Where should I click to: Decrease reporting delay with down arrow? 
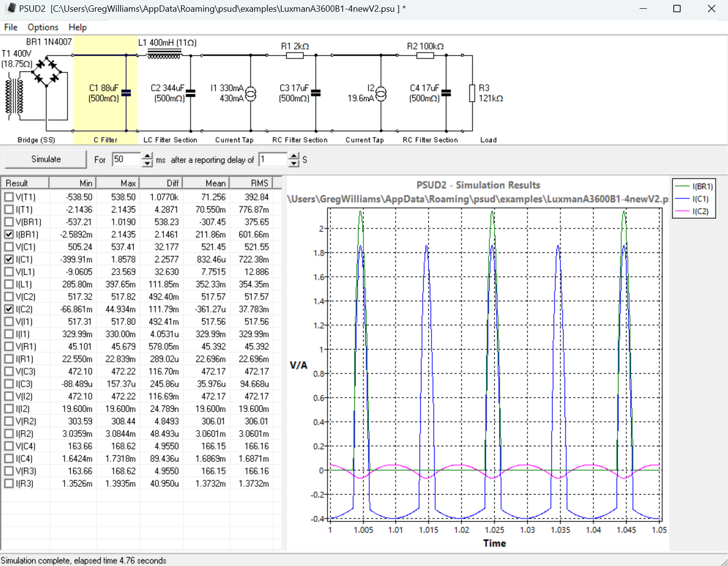tap(293, 164)
